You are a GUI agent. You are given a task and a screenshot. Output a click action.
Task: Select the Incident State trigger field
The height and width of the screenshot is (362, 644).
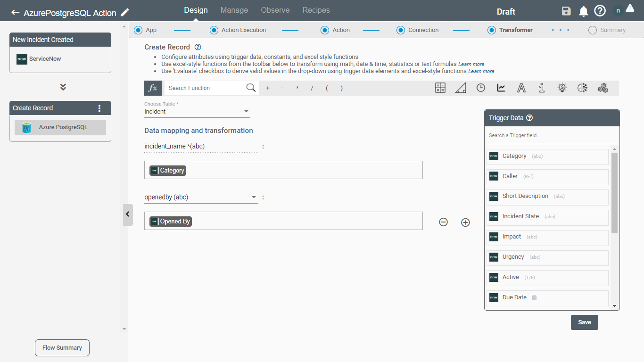coord(547,217)
